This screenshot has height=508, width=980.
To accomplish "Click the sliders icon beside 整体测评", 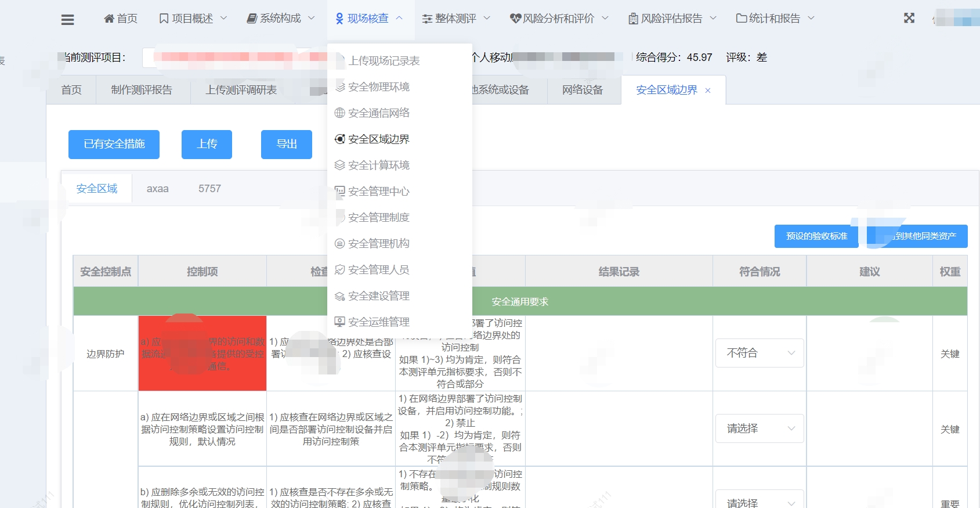I will tap(427, 19).
